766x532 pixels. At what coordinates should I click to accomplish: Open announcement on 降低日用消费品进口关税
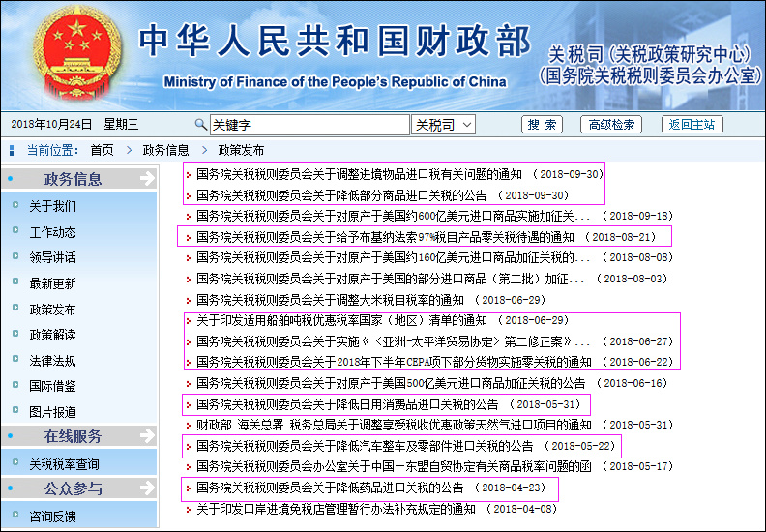pos(347,404)
